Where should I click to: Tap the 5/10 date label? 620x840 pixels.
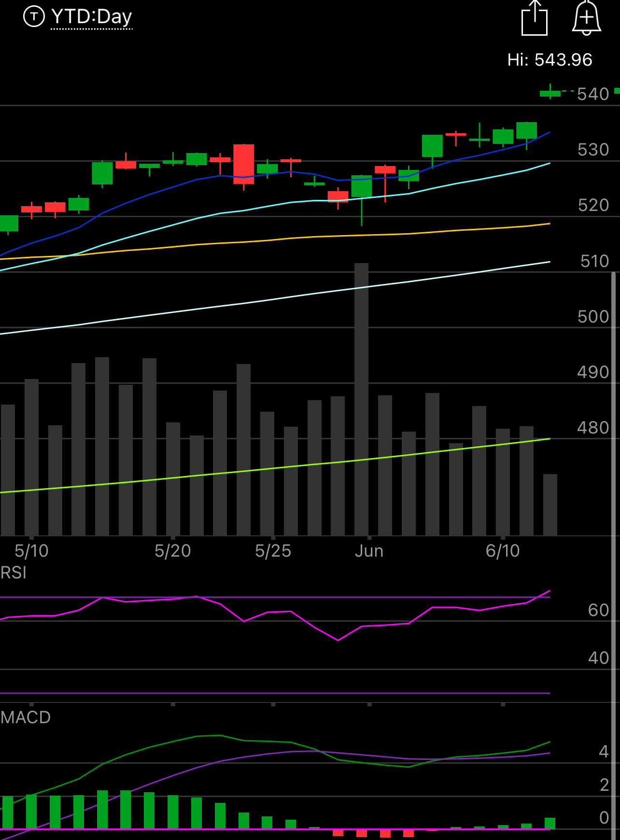point(31,551)
